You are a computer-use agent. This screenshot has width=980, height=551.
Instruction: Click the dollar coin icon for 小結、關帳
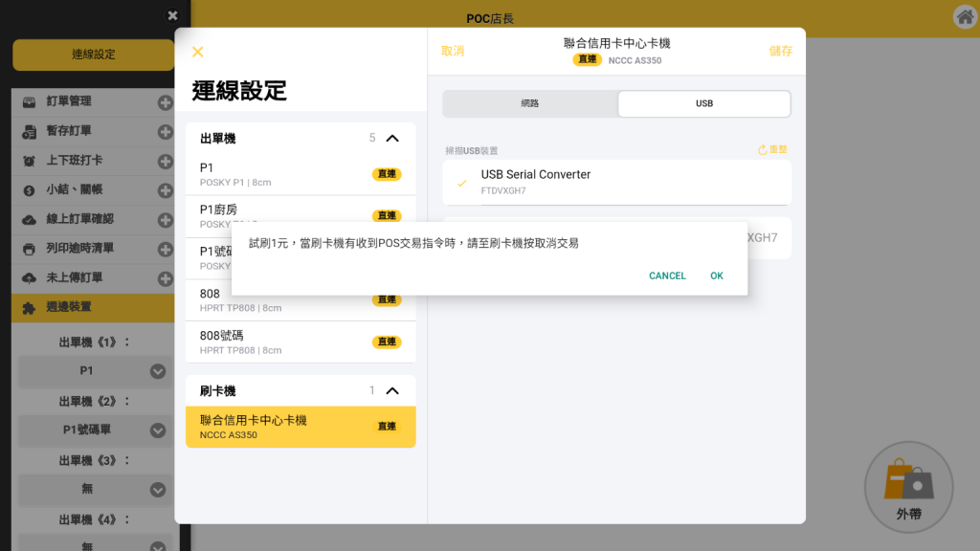[x=29, y=190]
